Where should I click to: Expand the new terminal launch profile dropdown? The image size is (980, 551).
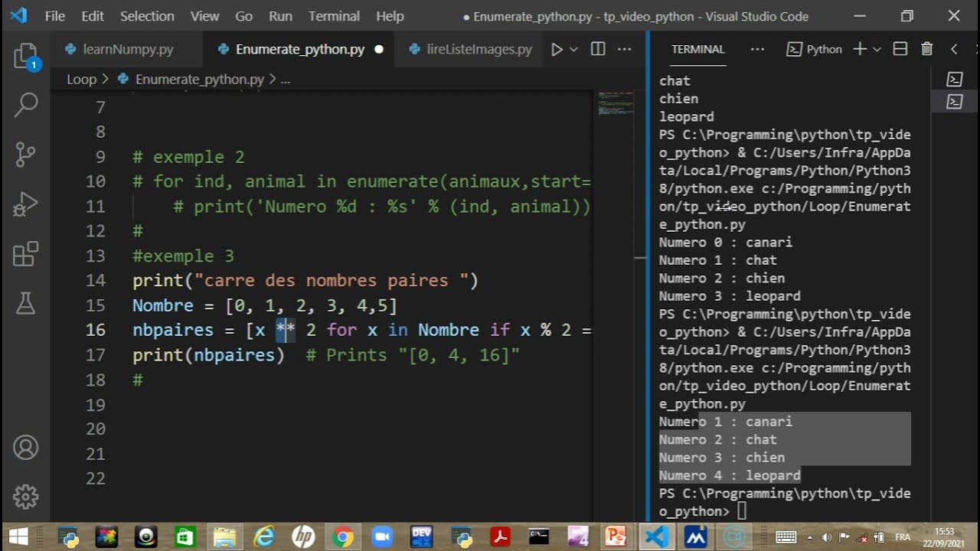pyautogui.click(x=877, y=49)
